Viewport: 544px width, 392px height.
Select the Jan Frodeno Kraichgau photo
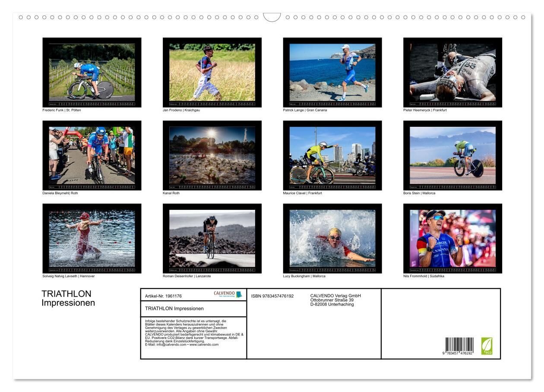(212, 72)
